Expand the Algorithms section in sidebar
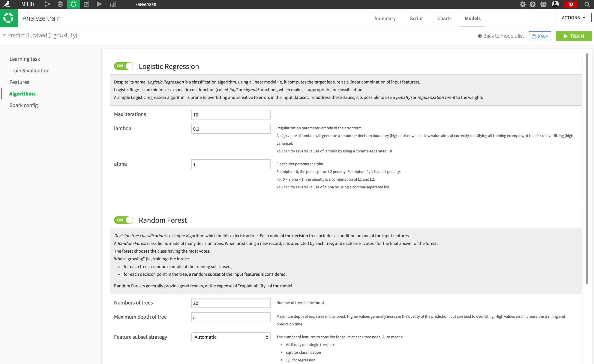This screenshot has width=594, height=364. point(22,93)
